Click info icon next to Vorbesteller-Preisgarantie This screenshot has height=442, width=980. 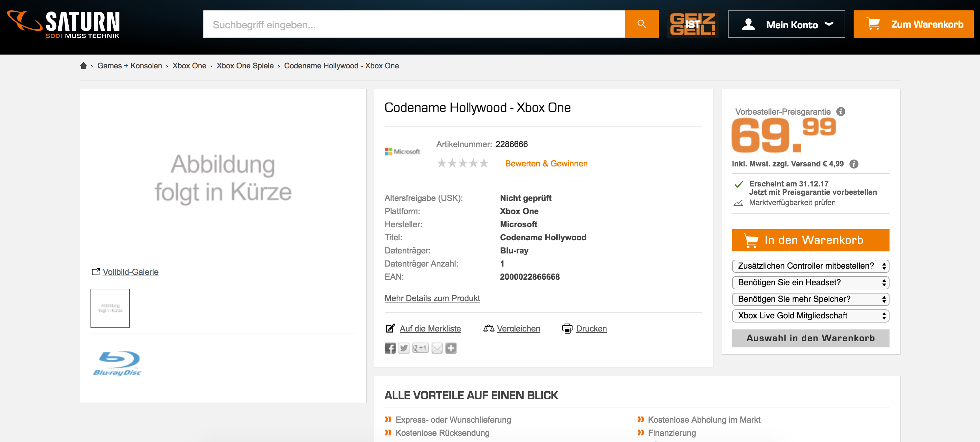(840, 112)
